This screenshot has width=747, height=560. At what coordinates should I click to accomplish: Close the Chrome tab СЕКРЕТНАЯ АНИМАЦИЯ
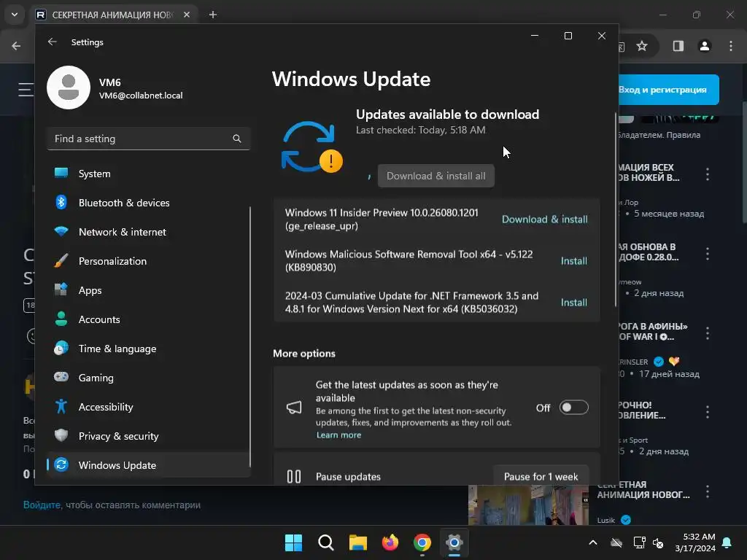point(187,15)
